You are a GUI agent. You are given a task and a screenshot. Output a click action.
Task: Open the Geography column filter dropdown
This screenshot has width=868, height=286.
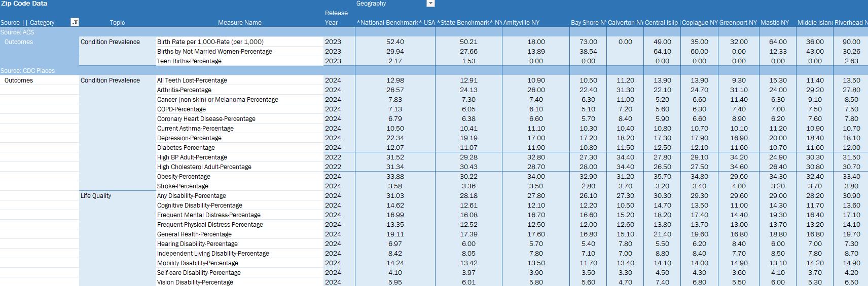pyautogui.click(x=430, y=4)
